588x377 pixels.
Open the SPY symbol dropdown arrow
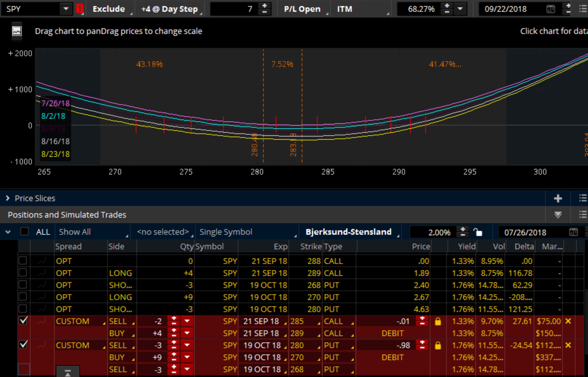click(x=66, y=9)
